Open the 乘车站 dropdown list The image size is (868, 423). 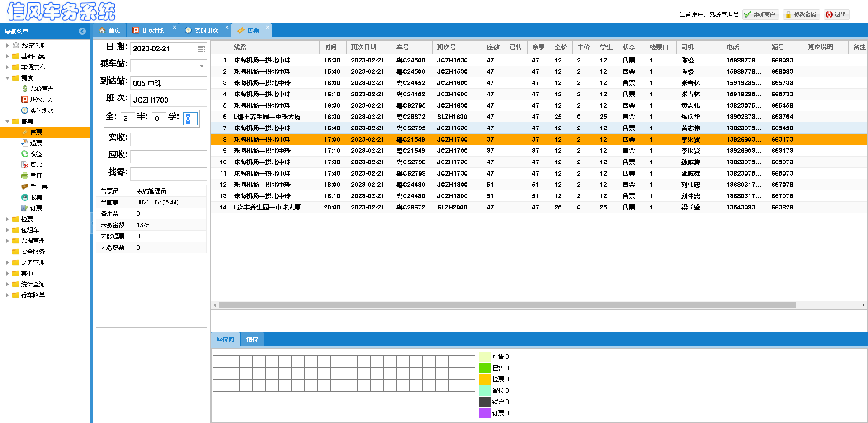[x=201, y=66]
